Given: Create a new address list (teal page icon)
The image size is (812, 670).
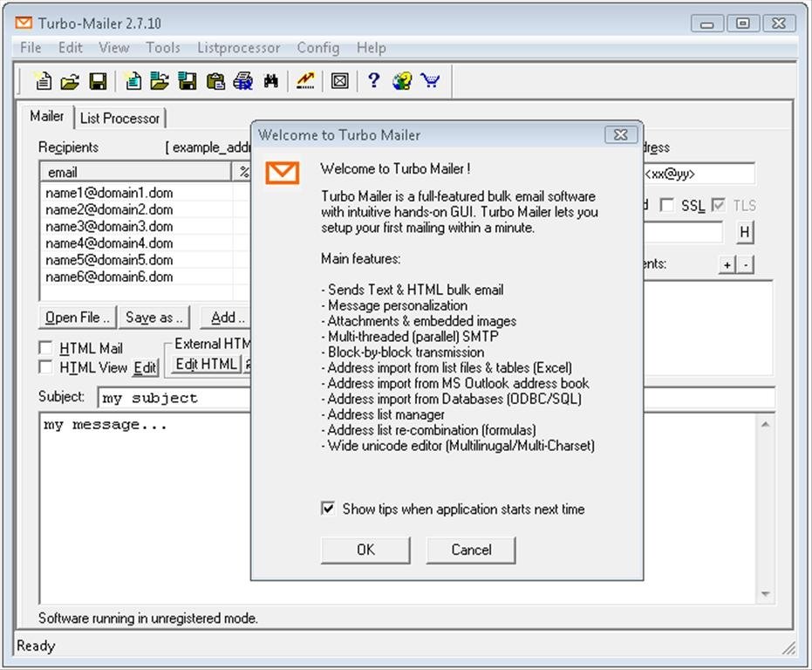Looking at the screenshot, I should [x=133, y=81].
